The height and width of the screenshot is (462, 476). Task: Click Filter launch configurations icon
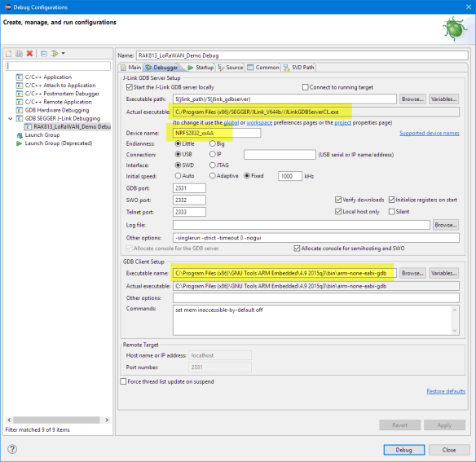(x=55, y=54)
